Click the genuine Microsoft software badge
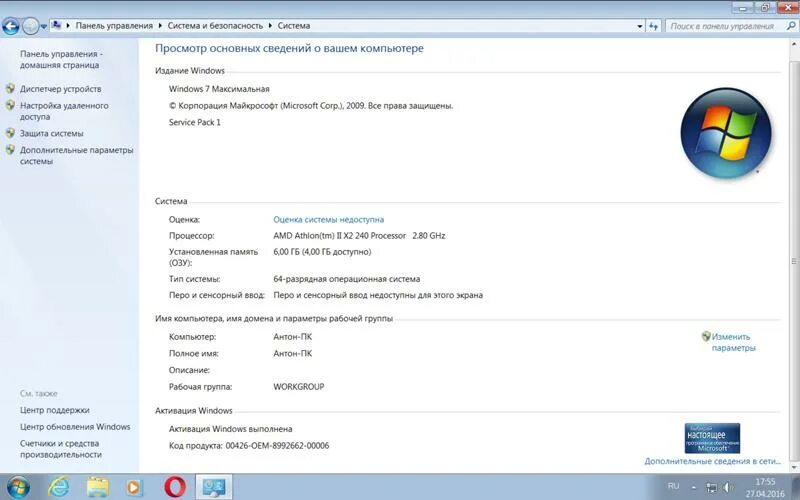 712,438
